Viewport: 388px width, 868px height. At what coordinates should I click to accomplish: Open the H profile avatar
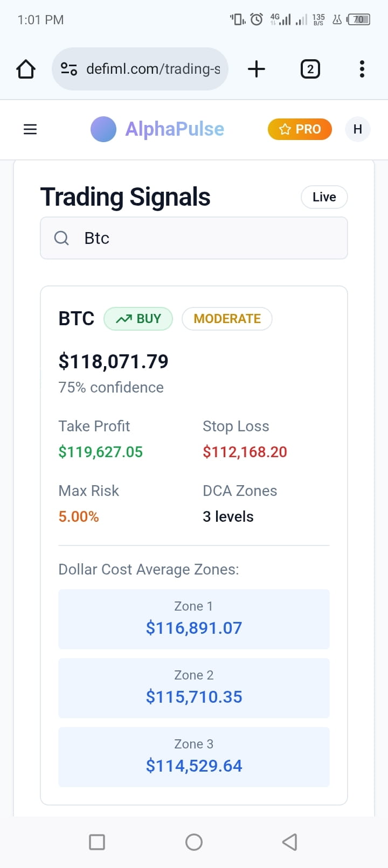357,129
